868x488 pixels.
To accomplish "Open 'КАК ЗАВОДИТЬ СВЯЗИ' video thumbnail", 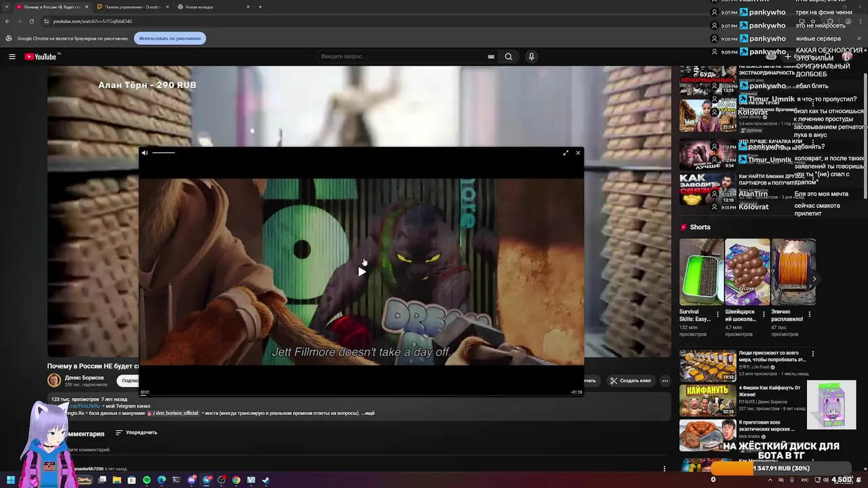I will pyautogui.click(x=707, y=189).
